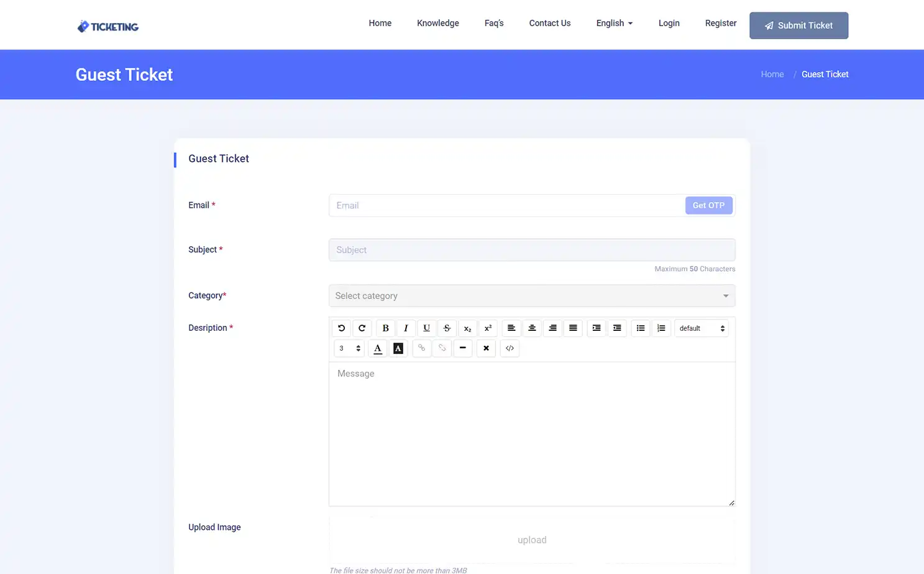The width and height of the screenshot is (924, 574).
Task: Apply strikethrough formatting in the description editor
Action: point(447,328)
